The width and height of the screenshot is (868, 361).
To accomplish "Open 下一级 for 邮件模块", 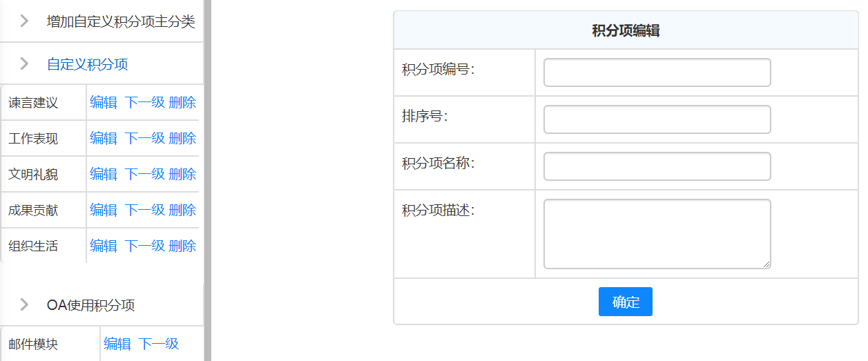I will (x=158, y=344).
